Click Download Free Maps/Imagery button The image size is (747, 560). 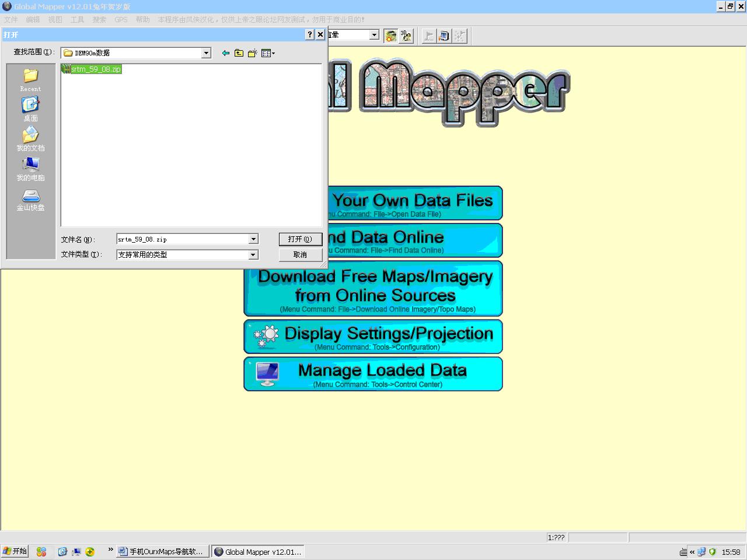[x=373, y=289]
